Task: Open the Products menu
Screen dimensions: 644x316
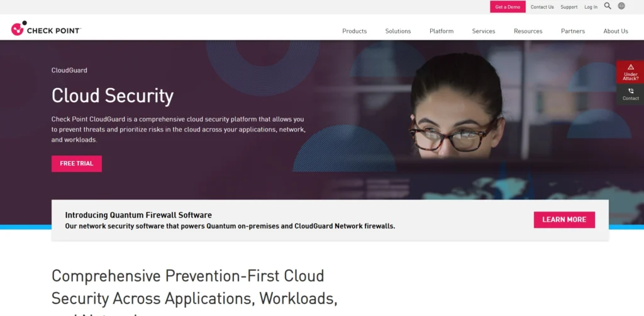Action: coord(355,31)
